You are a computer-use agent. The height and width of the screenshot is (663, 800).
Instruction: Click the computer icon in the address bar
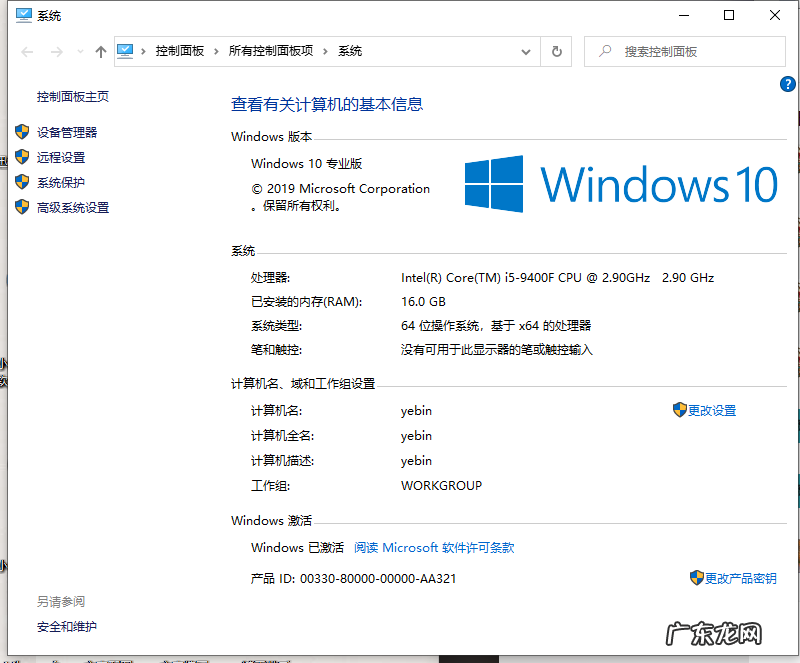[125, 51]
